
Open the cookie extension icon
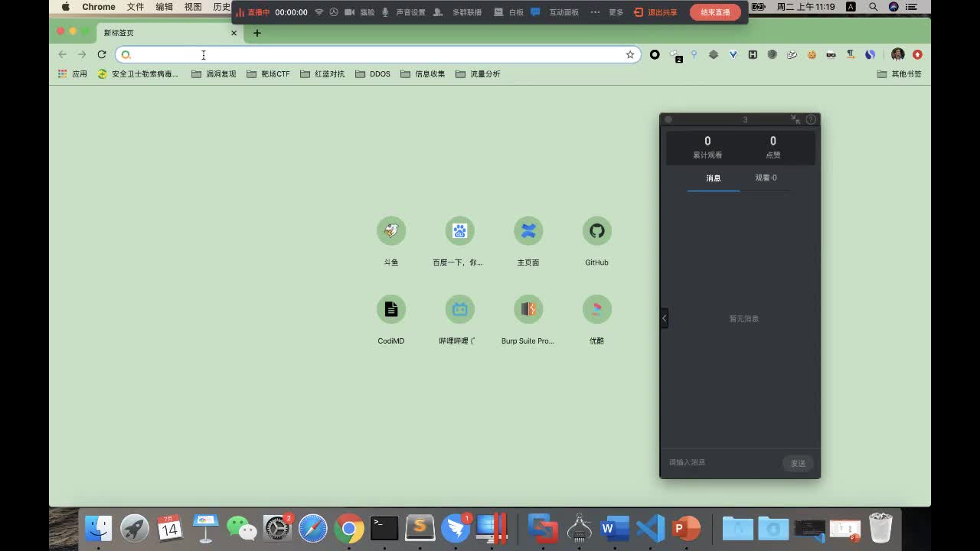pos(812,54)
